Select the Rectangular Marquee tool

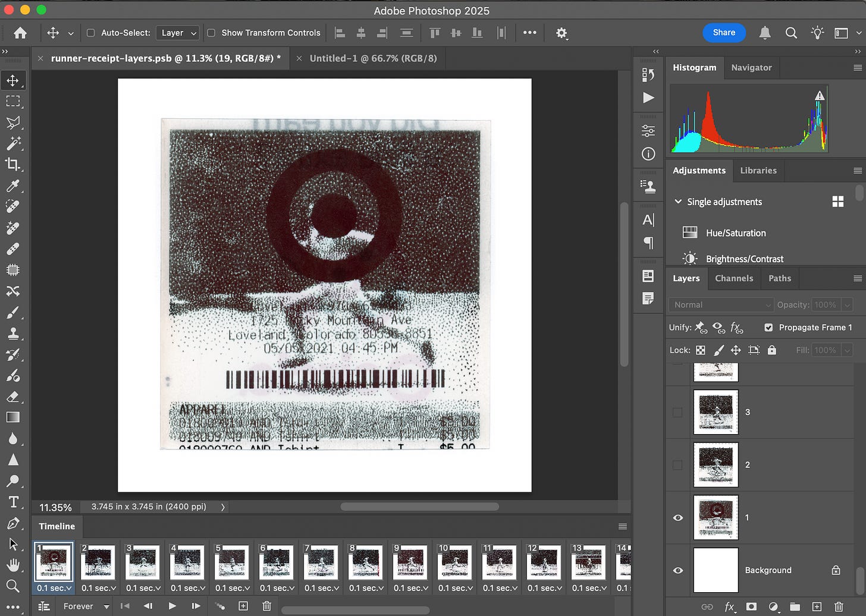(x=13, y=101)
